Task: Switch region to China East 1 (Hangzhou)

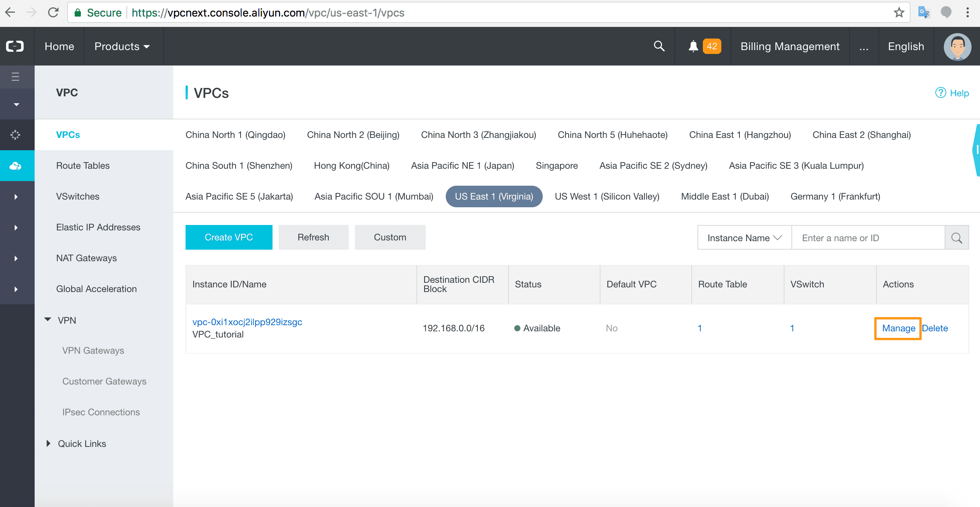Action: (740, 135)
